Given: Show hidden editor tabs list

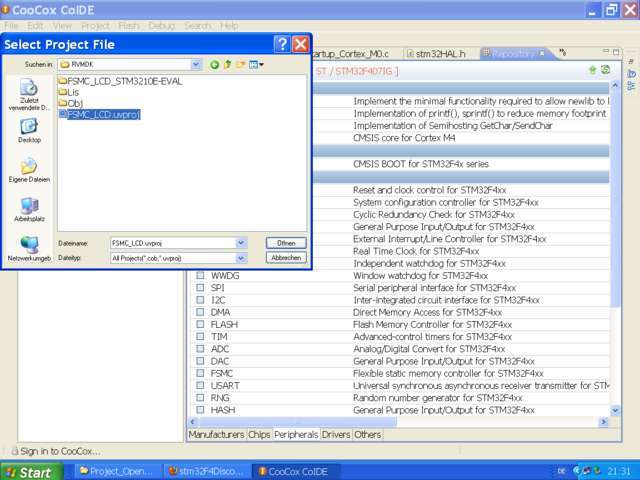Looking at the screenshot, I should point(563,52).
